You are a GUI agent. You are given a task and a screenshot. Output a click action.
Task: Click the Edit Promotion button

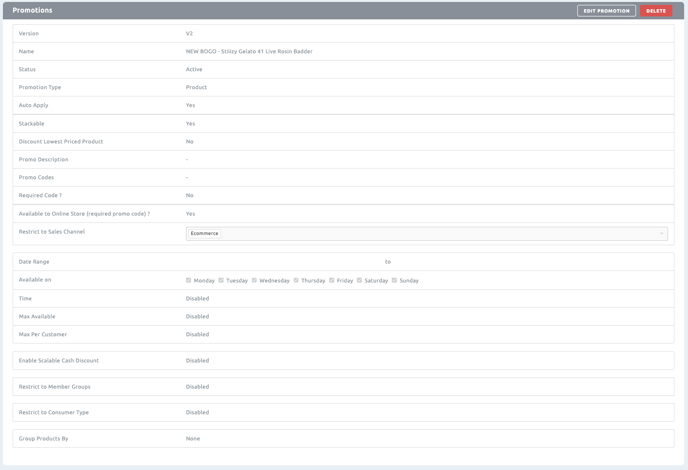[x=606, y=11]
